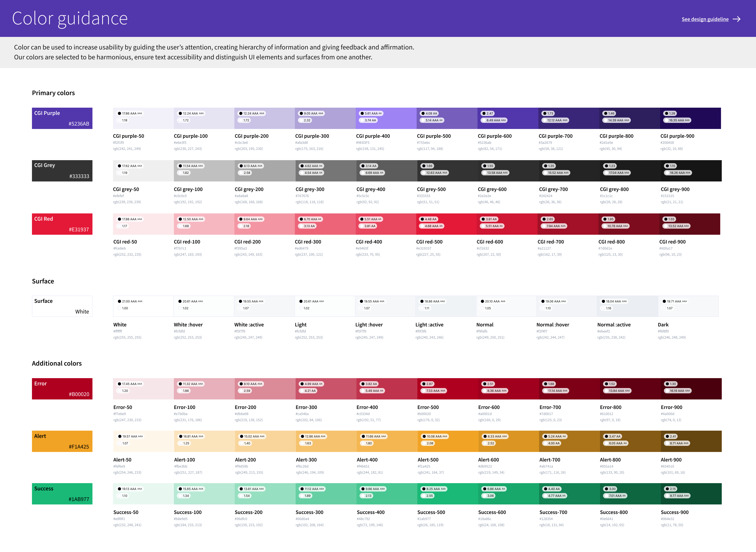Click the 3.74 AA contrast badge on purple-400
This screenshot has width=756, height=552.
368,120
